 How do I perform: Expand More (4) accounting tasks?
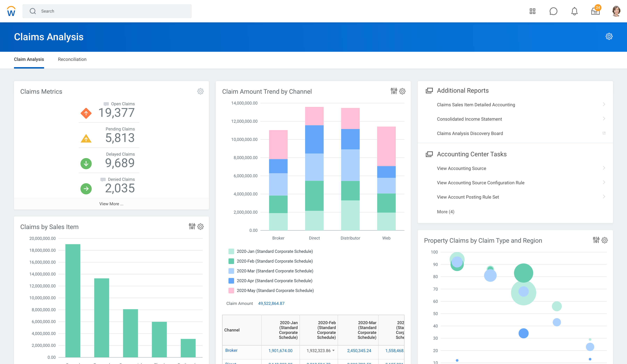[x=445, y=212]
